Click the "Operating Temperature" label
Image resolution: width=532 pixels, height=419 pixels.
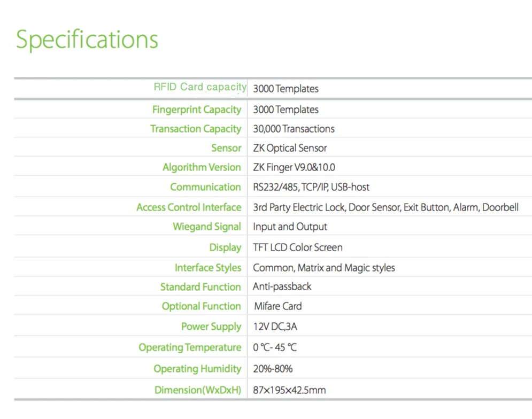(190, 348)
